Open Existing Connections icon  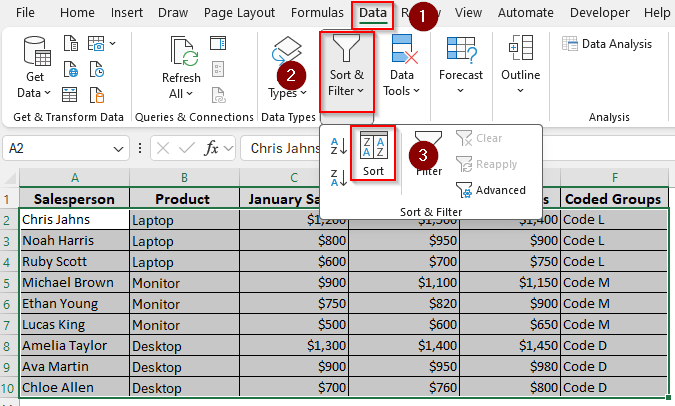(x=96, y=95)
